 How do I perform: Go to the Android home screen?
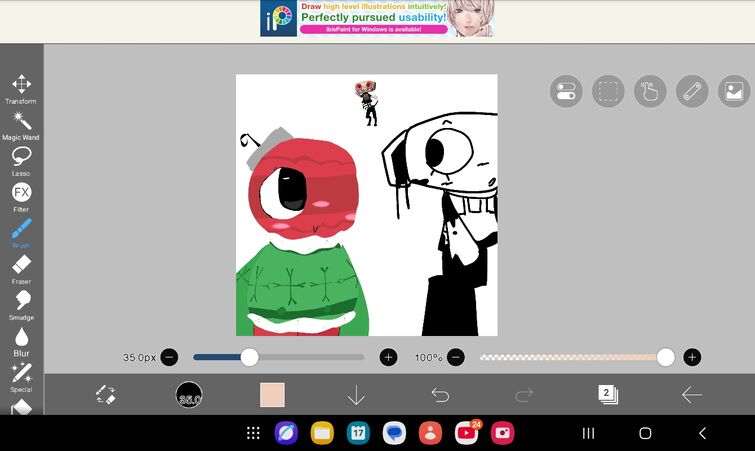click(x=645, y=433)
